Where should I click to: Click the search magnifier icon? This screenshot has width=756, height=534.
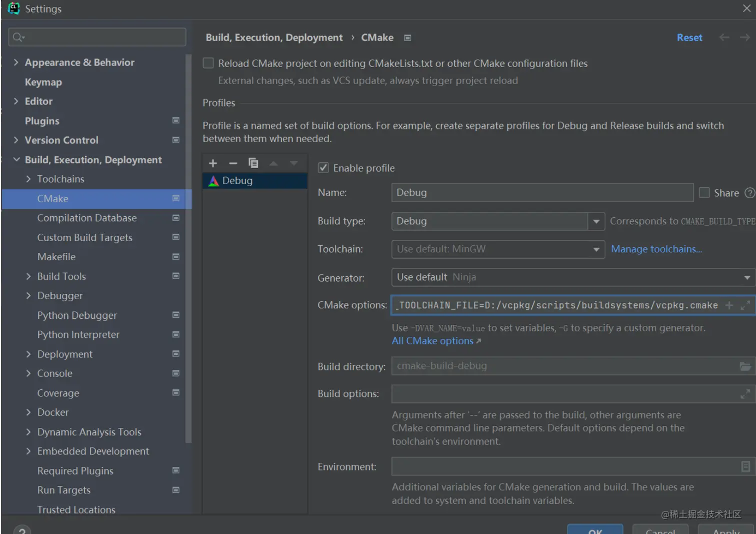tap(18, 37)
